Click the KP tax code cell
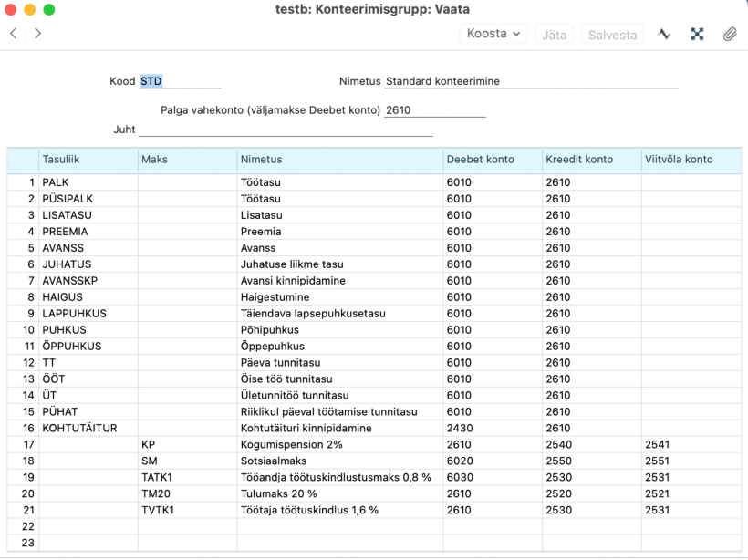 [x=188, y=444]
